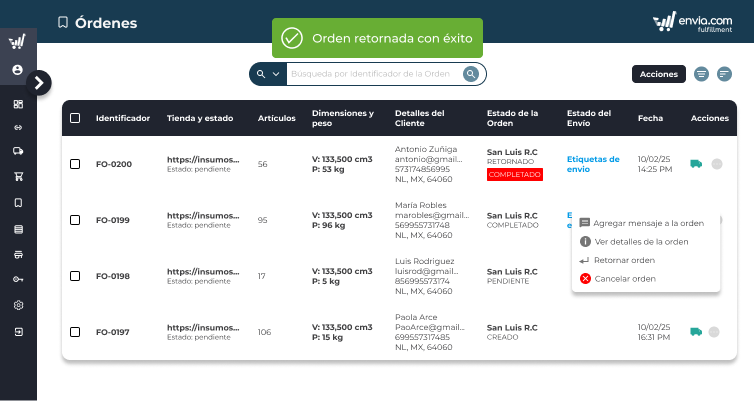Screen dimensions: 754x401
Task: Click the shipping truck icon in sidebar
Action: (18, 151)
